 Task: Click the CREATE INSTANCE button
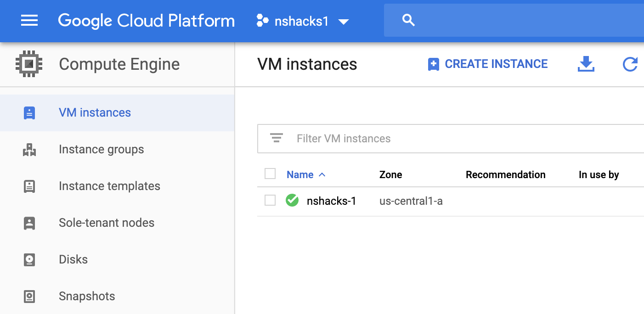[x=487, y=64]
